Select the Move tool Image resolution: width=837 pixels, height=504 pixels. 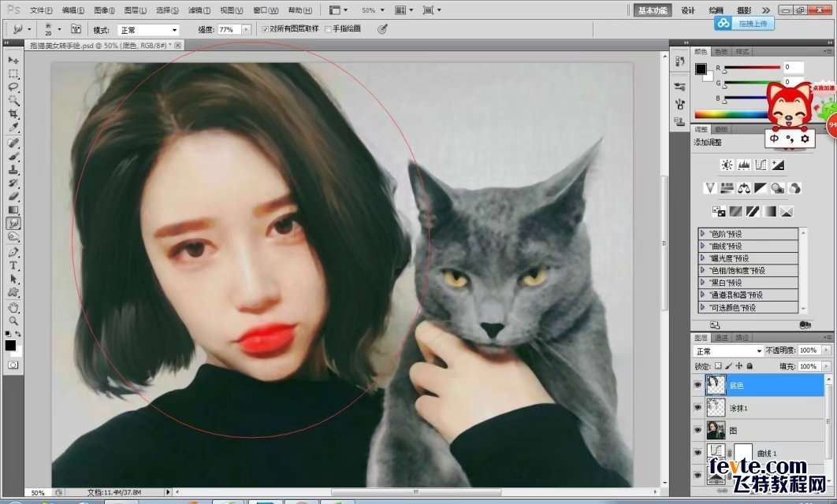click(13, 61)
